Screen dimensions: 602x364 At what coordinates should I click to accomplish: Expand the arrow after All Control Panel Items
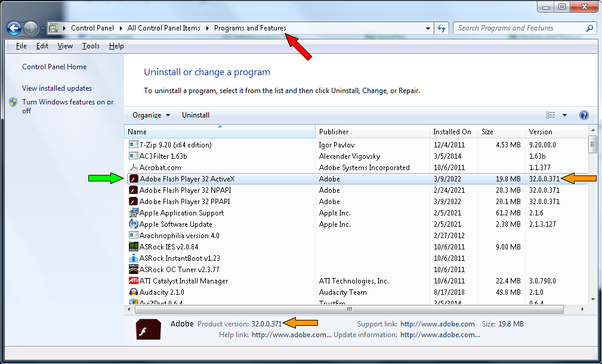tap(207, 28)
